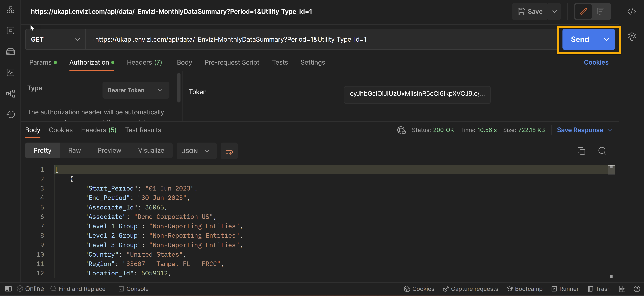Click the authorization panel scrollbar

coord(179,88)
